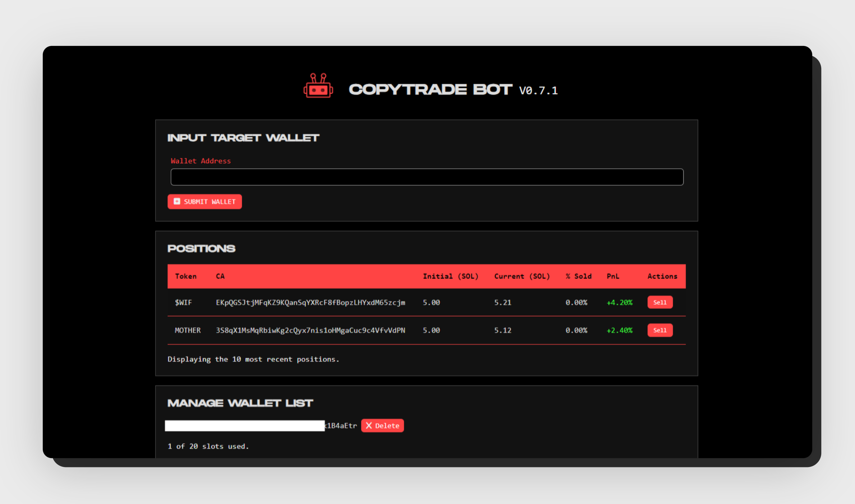The height and width of the screenshot is (504, 855).
Task: Click the wallet address ending 1B4aEtr
Action: tap(261, 425)
